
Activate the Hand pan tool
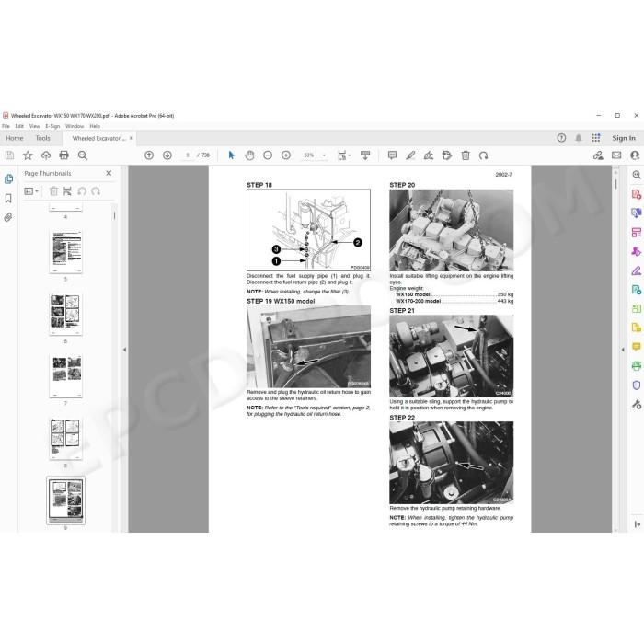point(249,155)
